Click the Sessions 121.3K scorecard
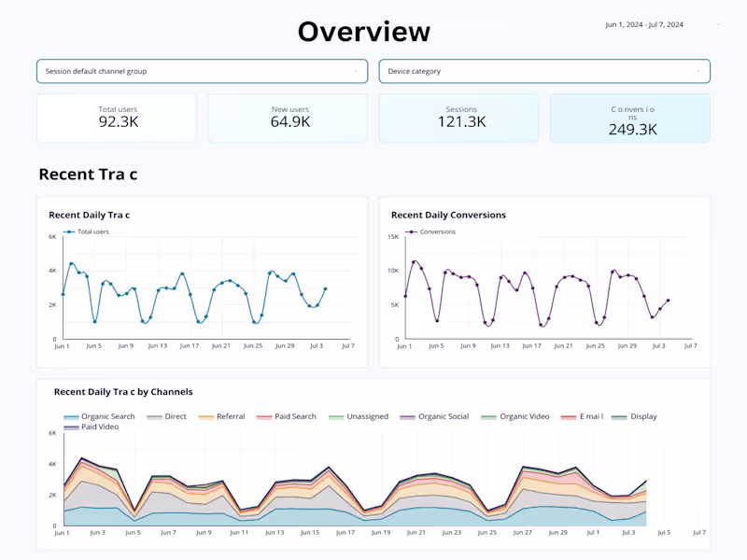 pos(458,118)
